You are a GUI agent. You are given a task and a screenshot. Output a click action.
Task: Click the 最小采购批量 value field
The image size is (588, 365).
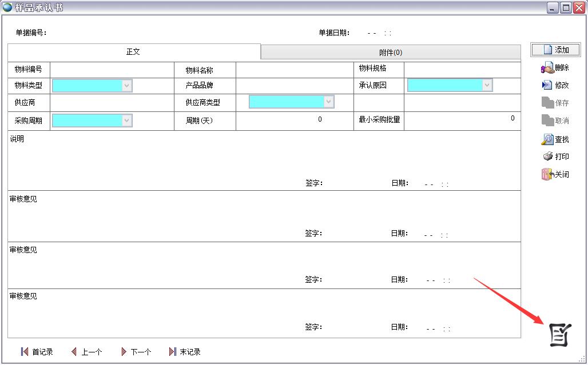coord(462,120)
